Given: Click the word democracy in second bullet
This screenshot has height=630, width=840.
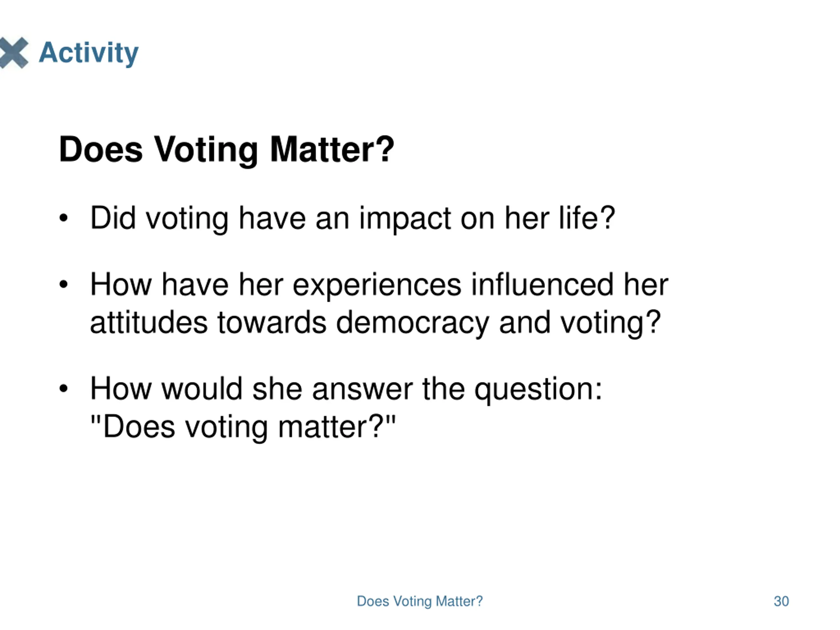Looking at the screenshot, I should (413, 323).
